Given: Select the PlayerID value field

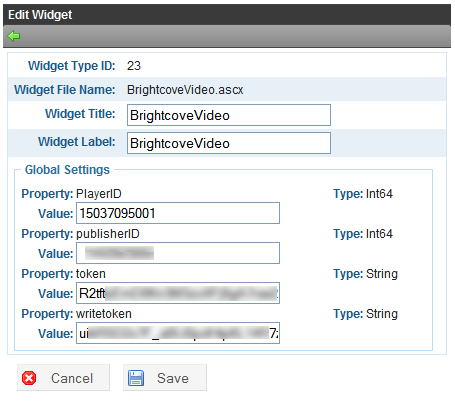Looking at the screenshot, I should click(178, 213).
